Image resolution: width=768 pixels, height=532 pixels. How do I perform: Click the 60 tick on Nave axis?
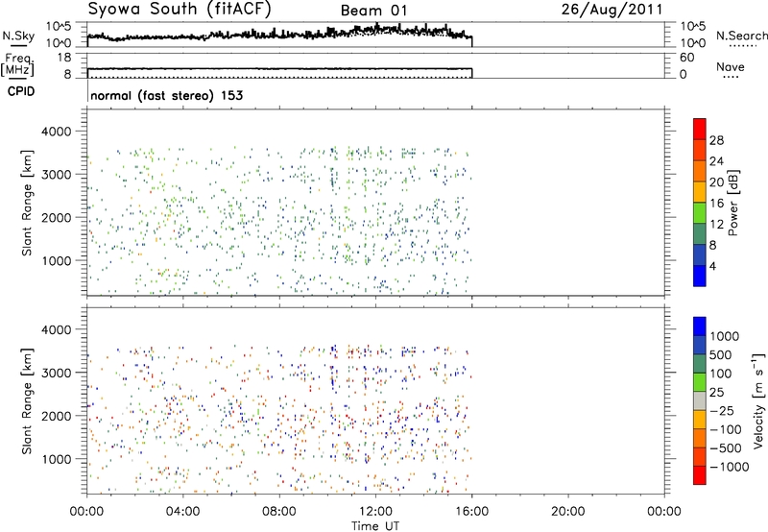pos(686,58)
